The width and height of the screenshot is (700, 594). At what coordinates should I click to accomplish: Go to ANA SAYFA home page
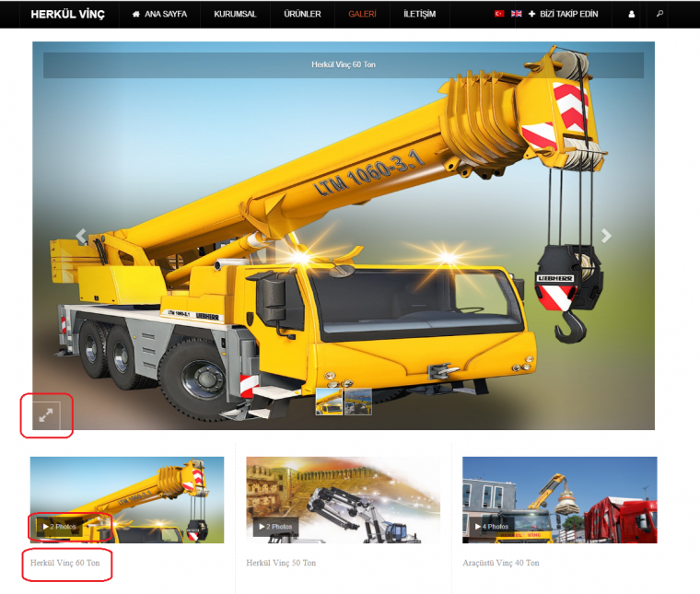click(x=159, y=14)
